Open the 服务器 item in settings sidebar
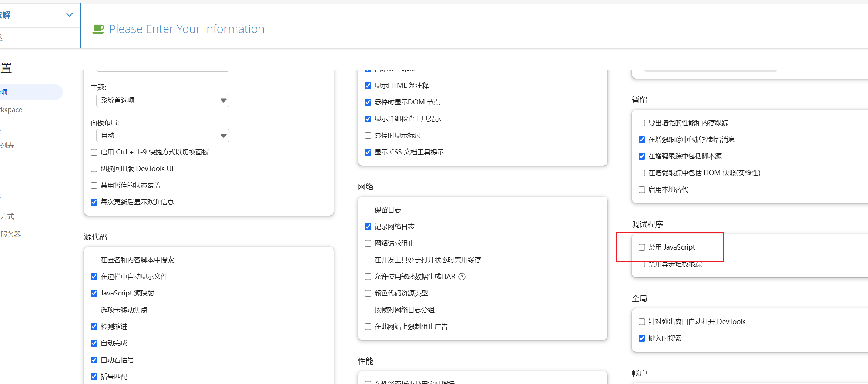The image size is (868, 384). pyautogui.click(x=10, y=234)
